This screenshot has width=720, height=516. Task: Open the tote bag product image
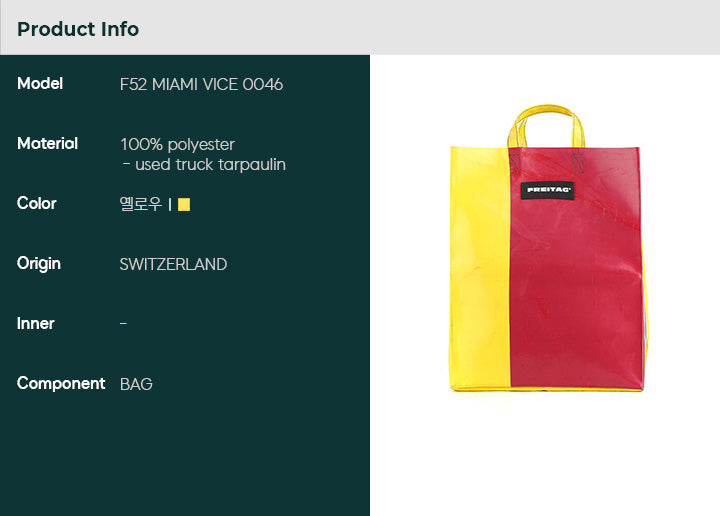point(547,248)
